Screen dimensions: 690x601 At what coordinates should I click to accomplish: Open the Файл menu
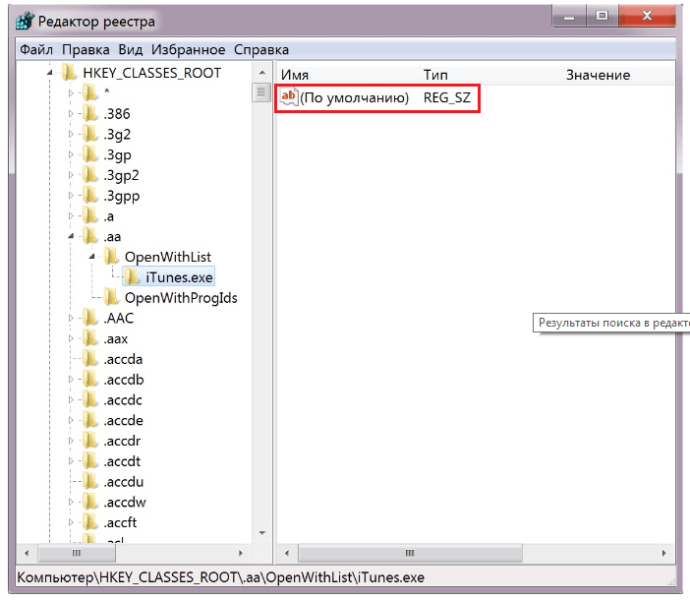[35, 49]
